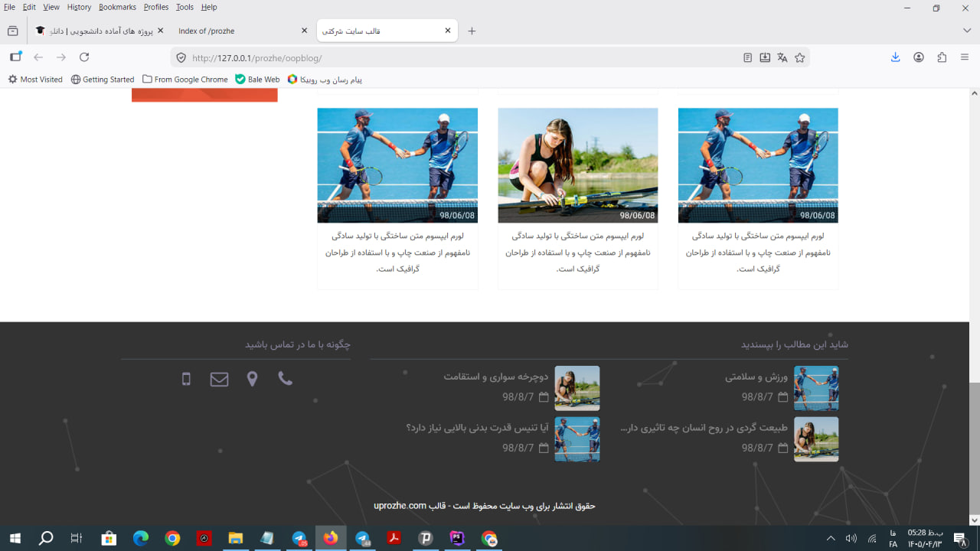
Task: Expand the list all tabs chevron
Action: (967, 31)
